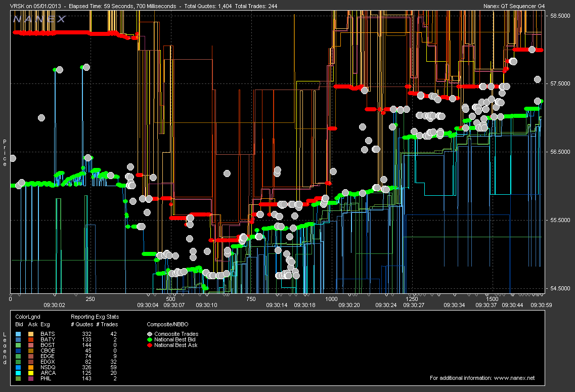The width and height of the screenshot is (575, 392).
Task: Choose the CBOE bid color swatch
Action: [18, 351]
